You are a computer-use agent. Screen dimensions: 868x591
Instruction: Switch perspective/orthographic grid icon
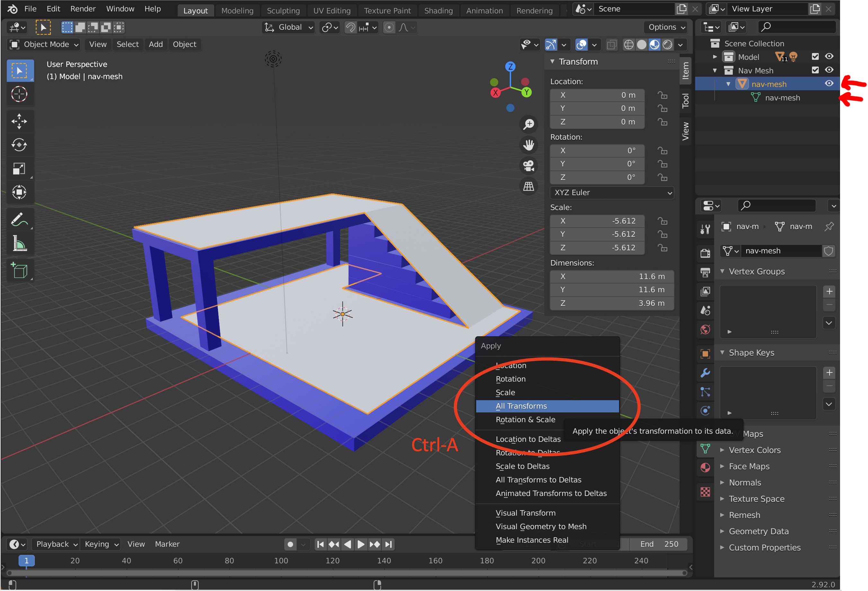coord(528,186)
